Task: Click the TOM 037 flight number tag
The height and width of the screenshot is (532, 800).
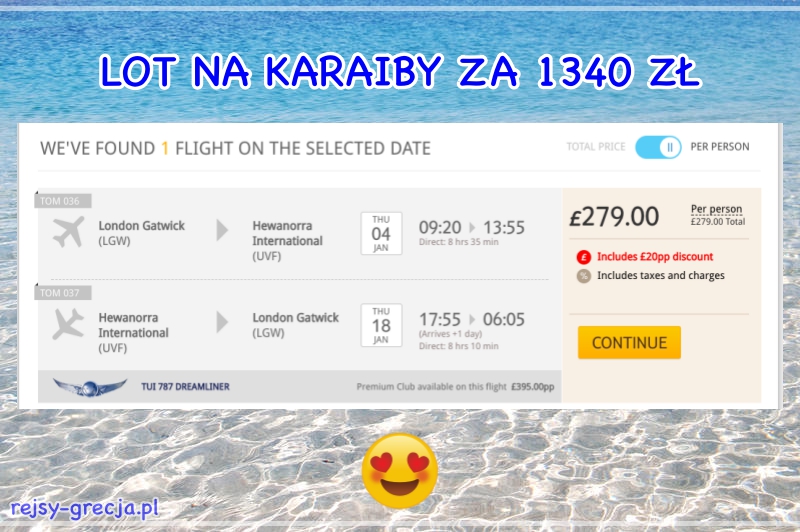Action: [x=62, y=293]
